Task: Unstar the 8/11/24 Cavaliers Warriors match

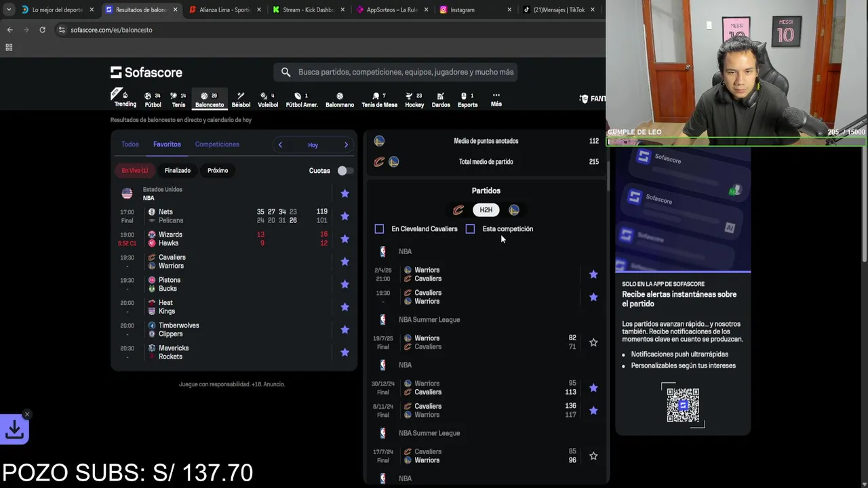Action: 593,411
